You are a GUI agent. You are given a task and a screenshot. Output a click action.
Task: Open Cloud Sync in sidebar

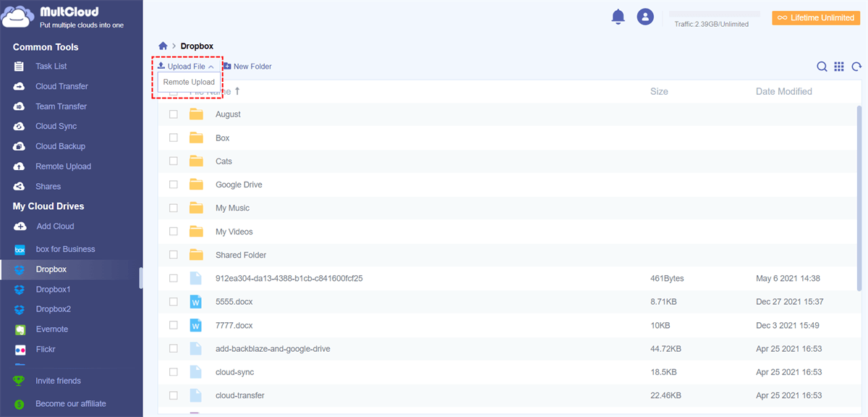tap(56, 127)
